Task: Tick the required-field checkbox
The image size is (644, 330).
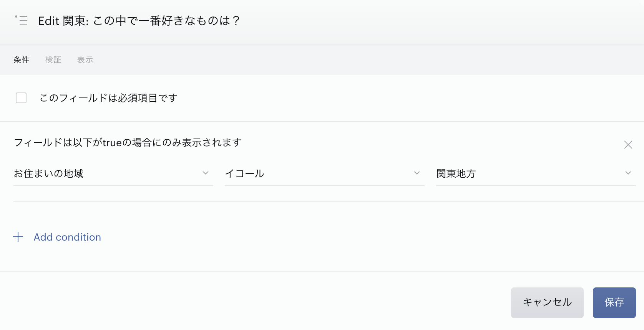Action: coord(21,98)
